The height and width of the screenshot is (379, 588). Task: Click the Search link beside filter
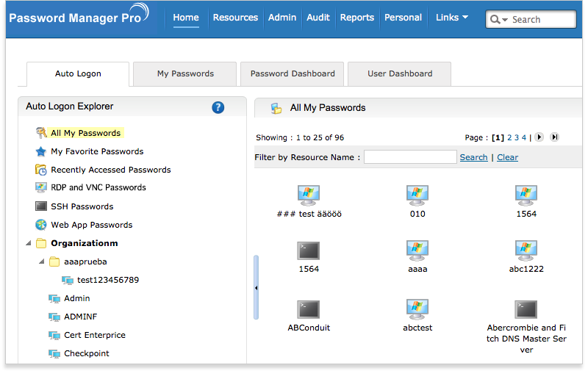[473, 157]
